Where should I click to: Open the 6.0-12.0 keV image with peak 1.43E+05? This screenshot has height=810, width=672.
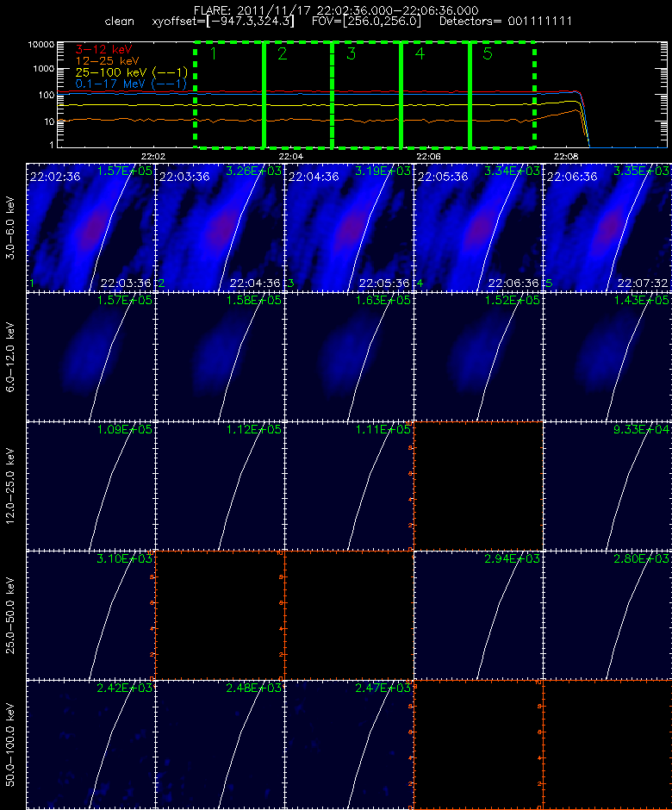click(x=607, y=357)
